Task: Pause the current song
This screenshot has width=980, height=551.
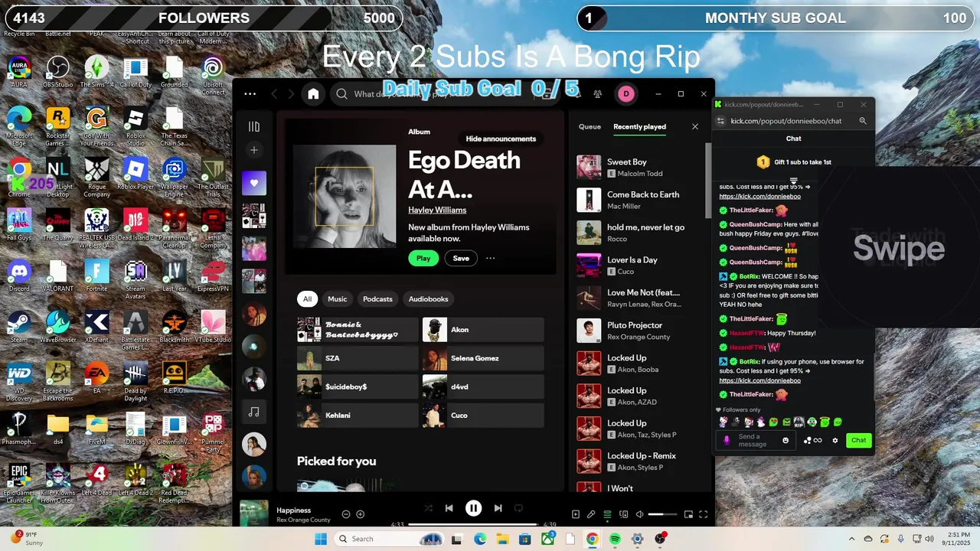Action: 474,508
